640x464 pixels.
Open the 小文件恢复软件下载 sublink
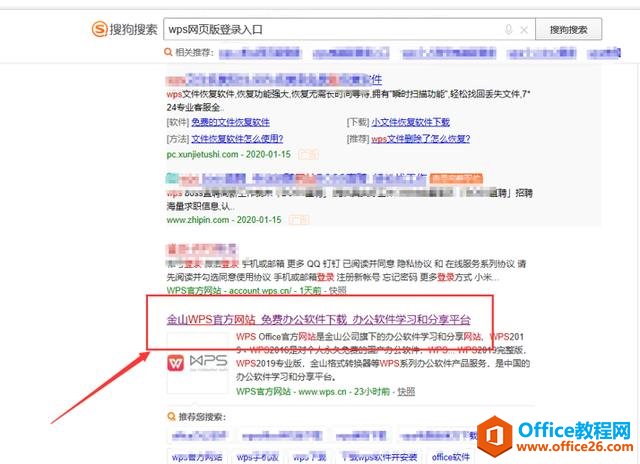(411, 122)
